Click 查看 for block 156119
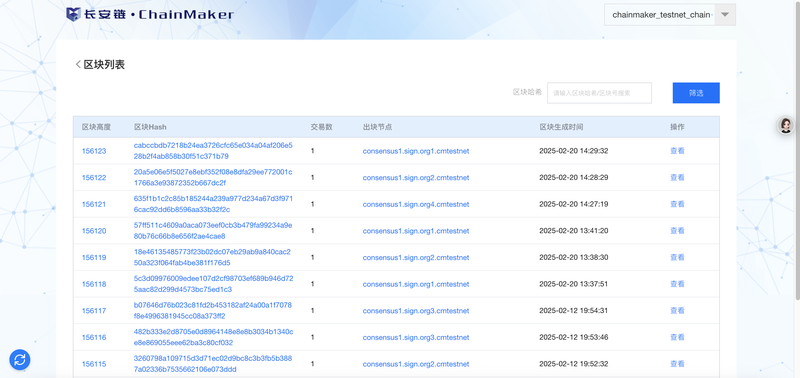Image resolution: width=800 pixels, height=378 pixels. click(x=677, y=257)
